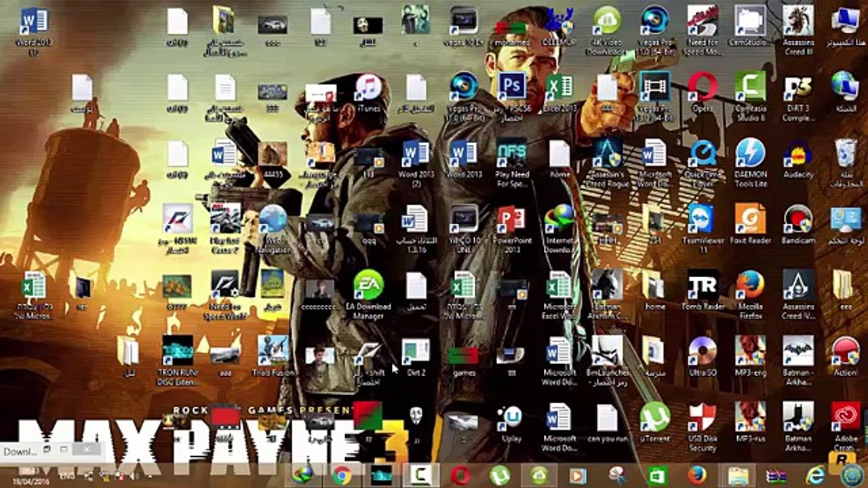Launch Camtasia Studio 8 desktop shortcut
The height and width of the screenshot is (488, 868).
click(x=750, y=97)
